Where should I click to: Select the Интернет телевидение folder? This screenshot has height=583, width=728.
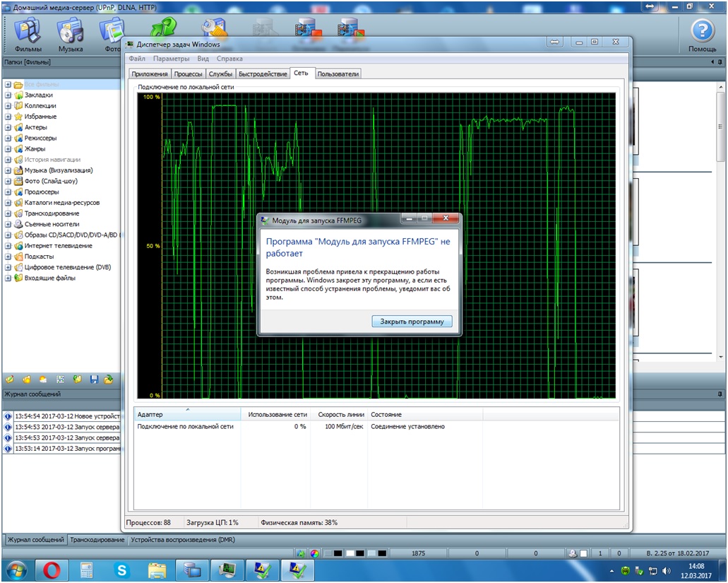[x=58, y=246]
